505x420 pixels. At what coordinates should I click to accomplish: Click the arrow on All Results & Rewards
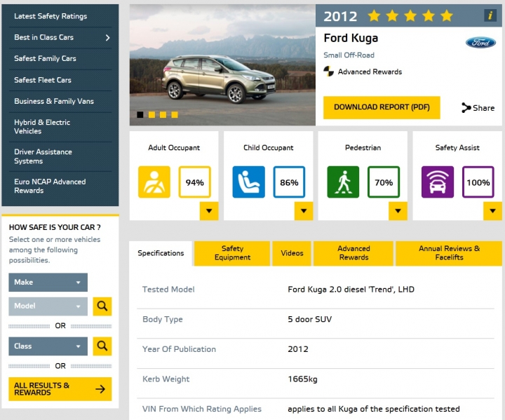100,389
